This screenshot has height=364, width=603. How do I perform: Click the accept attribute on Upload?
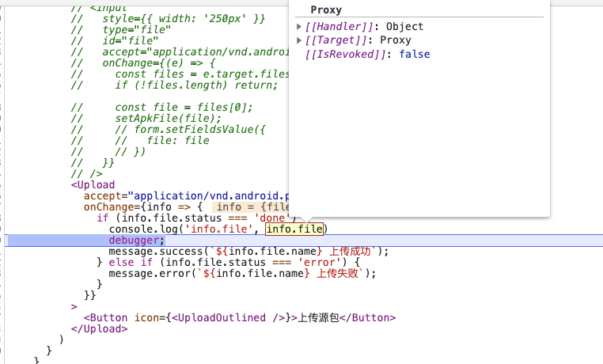(x=102, y=196)
